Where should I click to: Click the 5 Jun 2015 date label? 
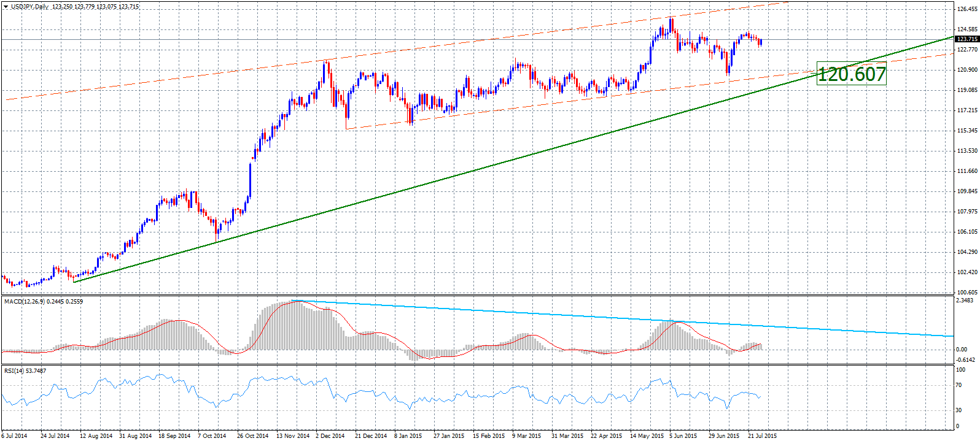tap(683, 436)
